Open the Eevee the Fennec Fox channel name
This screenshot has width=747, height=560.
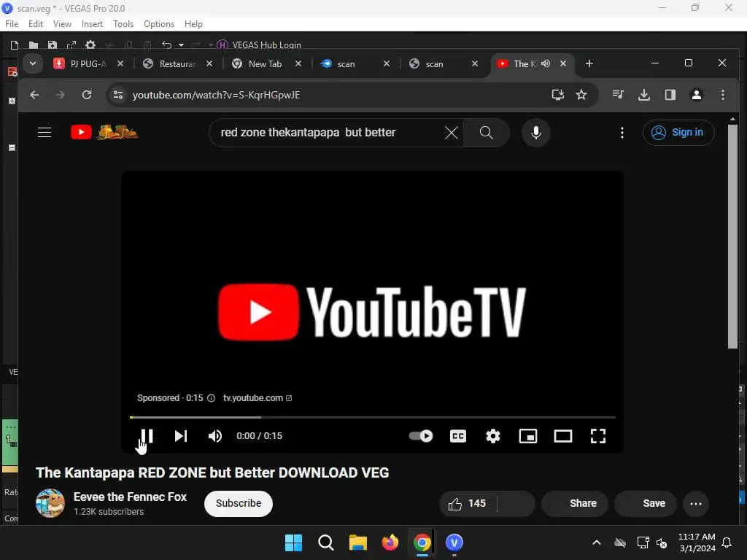pyautogui.click(x=130, y=497)
